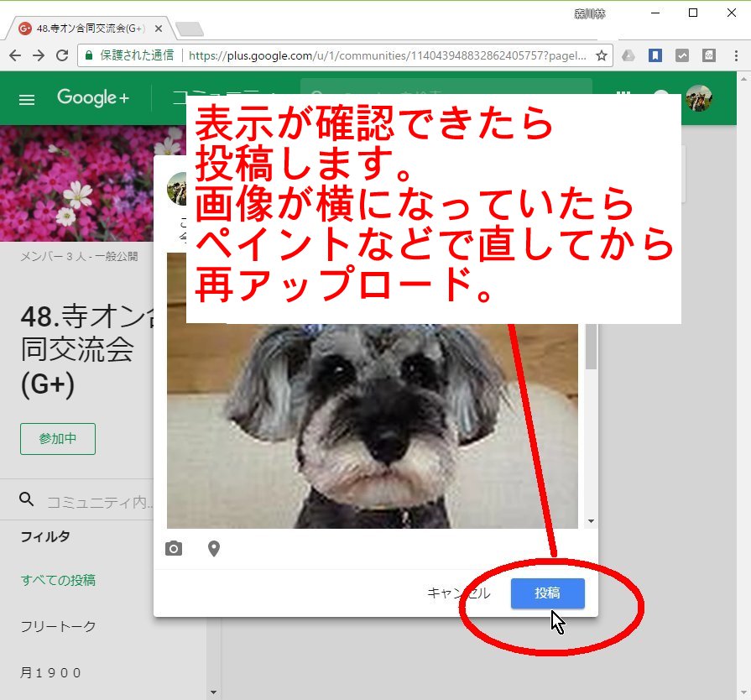Image resolution: width=751 pixels, height=700 pixels.
Task: Click the browser back arrow
Action: pos(15,55)
